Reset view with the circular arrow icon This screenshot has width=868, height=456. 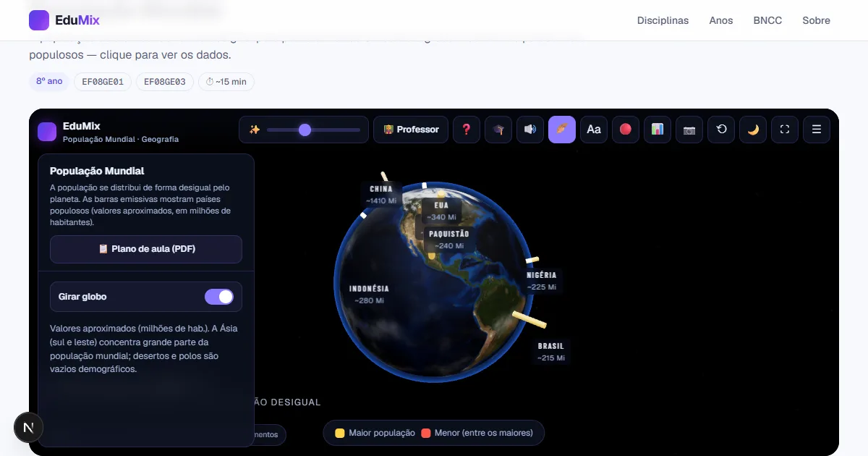[x=721, y=130]
